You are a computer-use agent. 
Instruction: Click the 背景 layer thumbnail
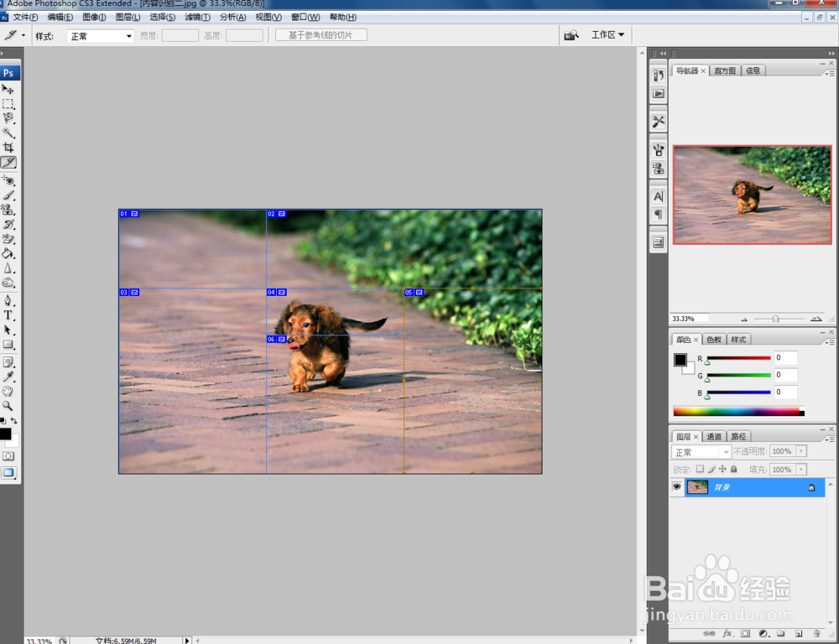coord(697,486)
